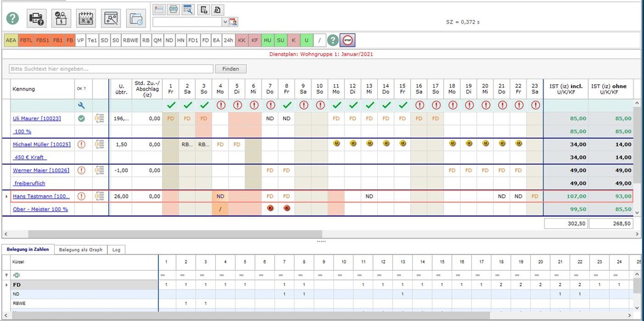Click into the search text input field

(x=111, y=69)
